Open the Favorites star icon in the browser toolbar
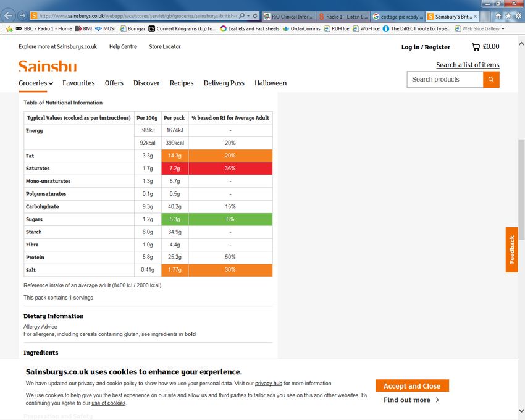The image size is (525, 420). pyautogui.click(x=508, y=15)
